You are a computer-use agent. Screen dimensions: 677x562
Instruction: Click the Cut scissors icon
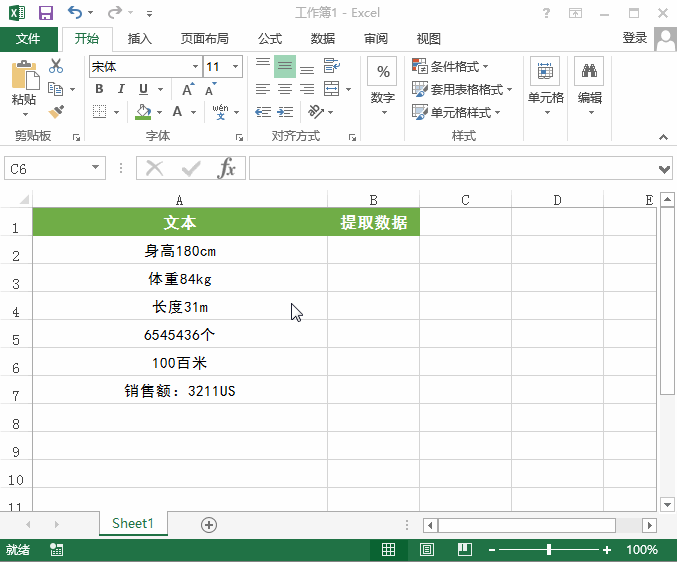56,66
